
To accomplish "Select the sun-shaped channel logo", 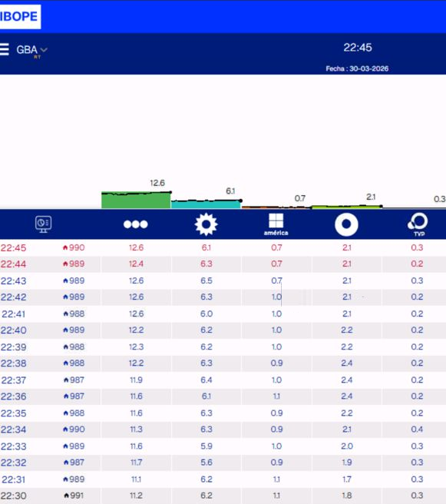I will (x=206, y=224).
